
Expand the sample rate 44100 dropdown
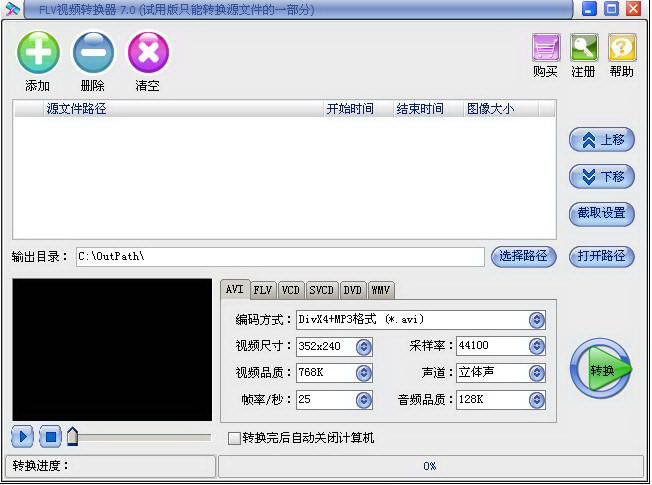pos(537,347)
